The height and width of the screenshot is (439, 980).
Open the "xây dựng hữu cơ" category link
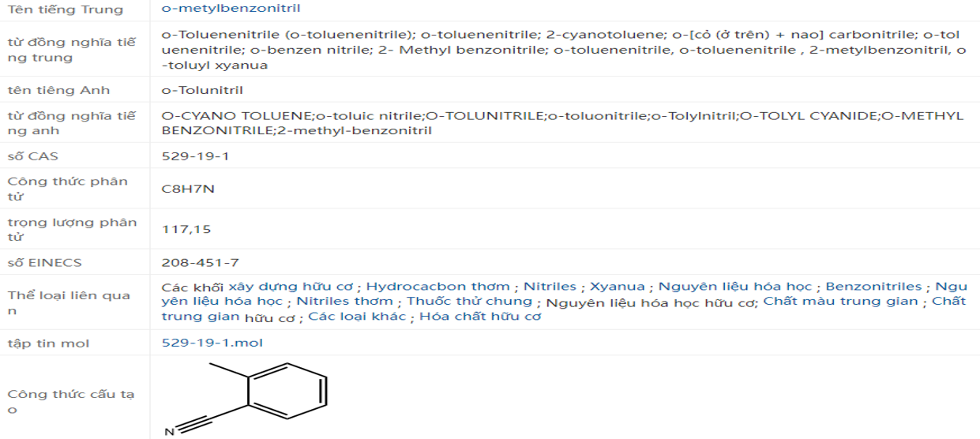(292, 287)
